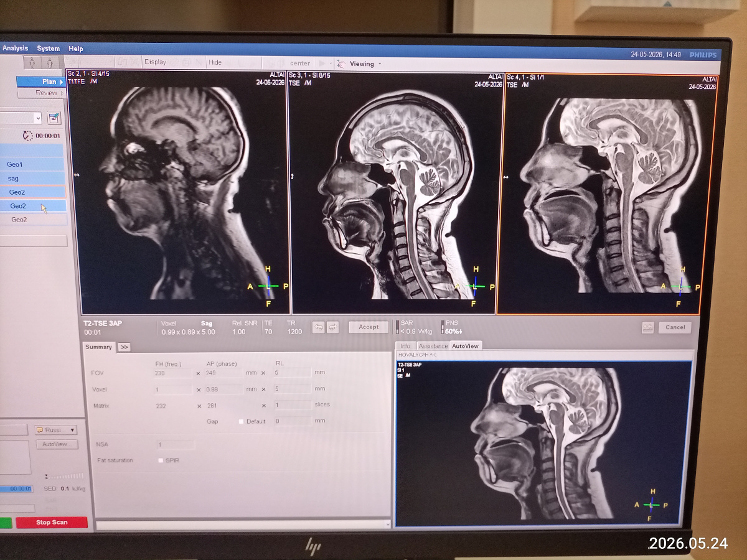Open the System menu
Screen dimensions: 747x560
coord(48,49)
